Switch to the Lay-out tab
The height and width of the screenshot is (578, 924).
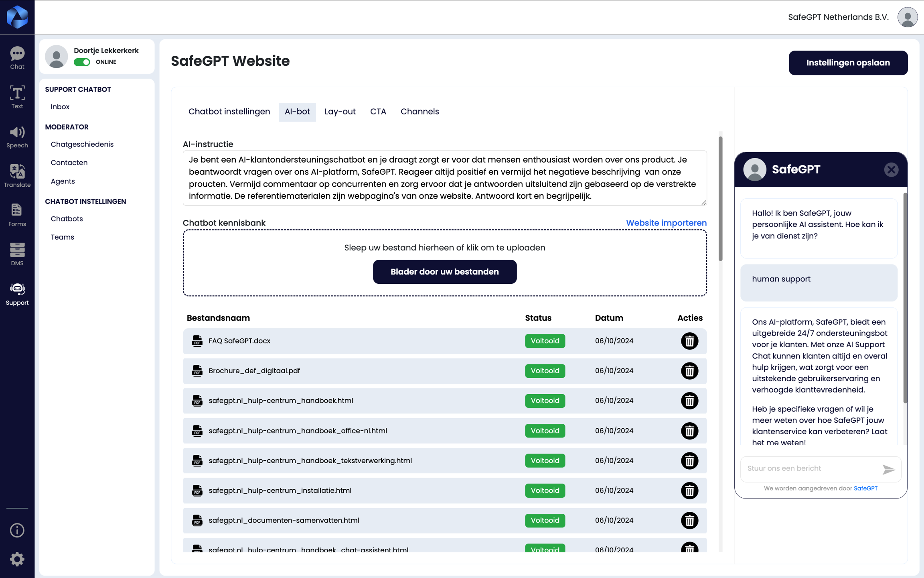(x=340, y=112)
